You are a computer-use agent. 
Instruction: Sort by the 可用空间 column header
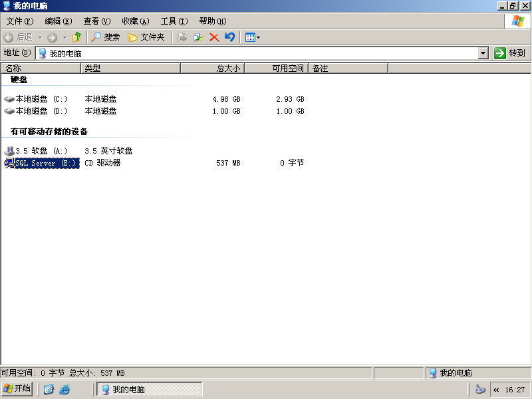tap(276, 68)
